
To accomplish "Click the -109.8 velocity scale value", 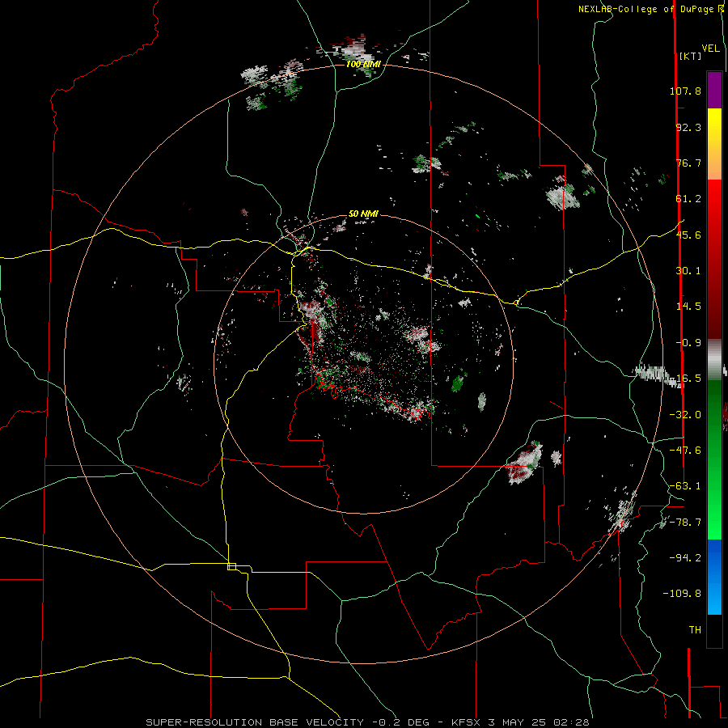I will click(682, 594).
